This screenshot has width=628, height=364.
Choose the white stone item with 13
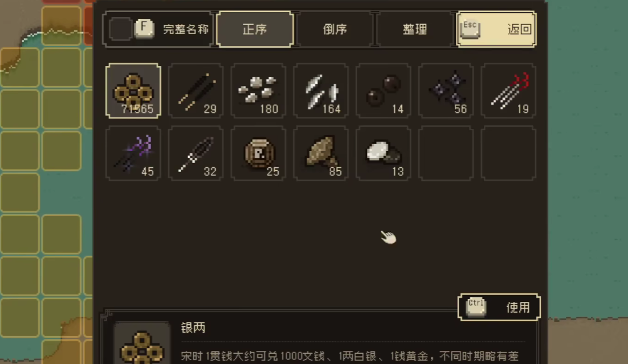coord(384,153)
